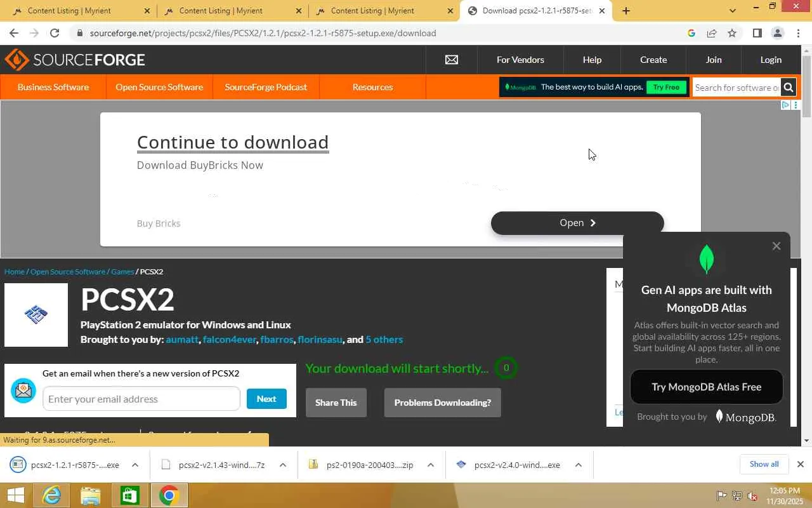The image size is (812, 508).
Task: Open the For Vendors menu
Action: (x=520, y=60)
